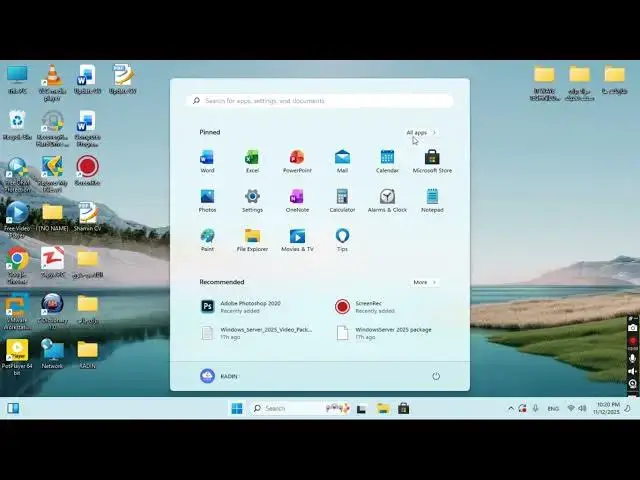
Task: Select the This PC desktop icon
Action: click(x=17, y=79)
